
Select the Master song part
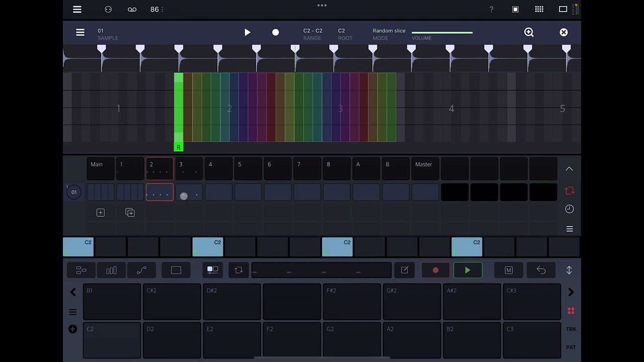coord(425,169)
